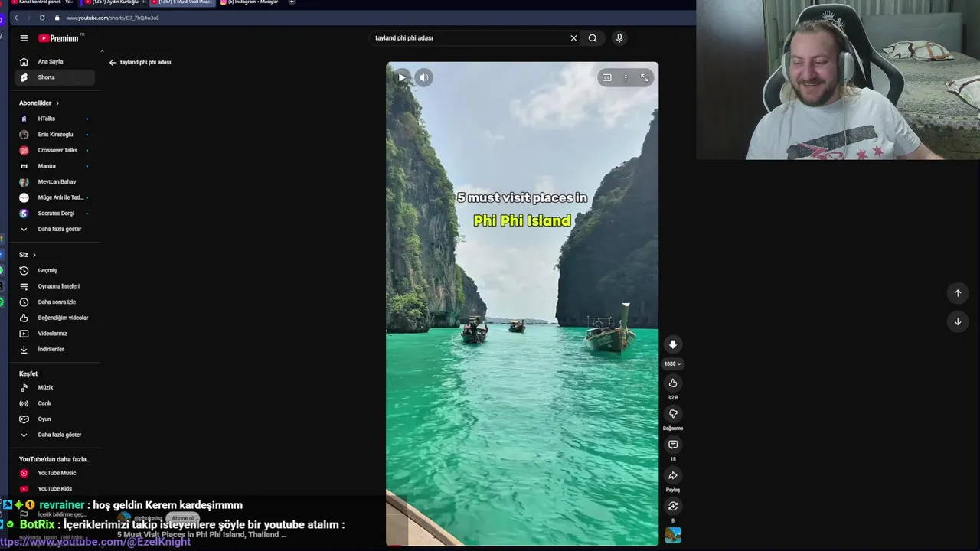Viewport: 980px width, 551px height.
Task: Open Canlı live section
Action: (x=55, y=403)
